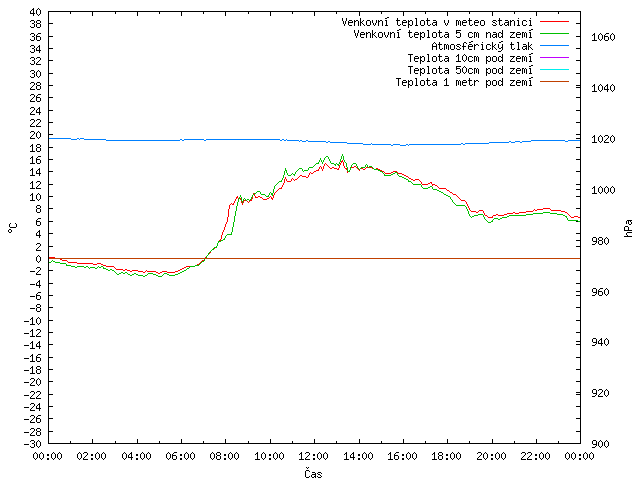The width and height of the screenshot is (640, 480).
Task: Click the left axis value '40'
Action: coord(36,12)
